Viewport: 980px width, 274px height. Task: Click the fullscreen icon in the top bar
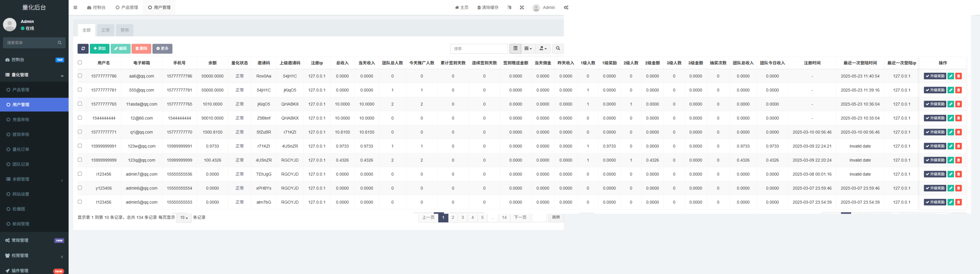[522, 8]
